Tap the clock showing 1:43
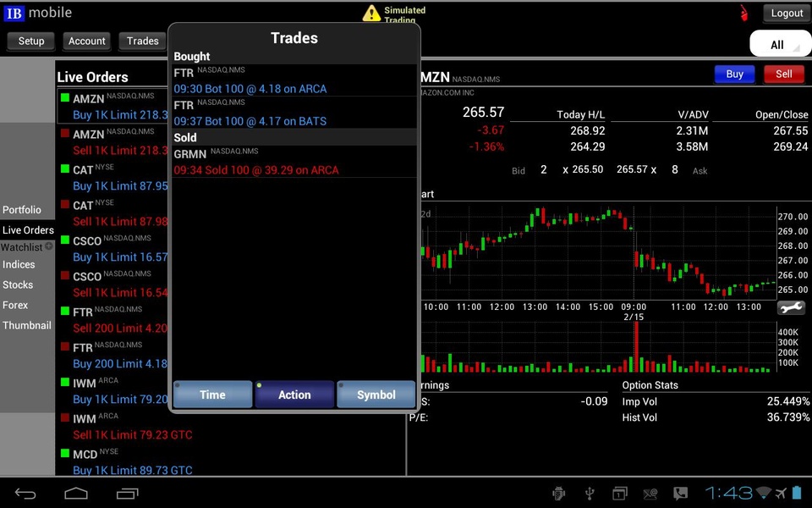 pos(728,493)
